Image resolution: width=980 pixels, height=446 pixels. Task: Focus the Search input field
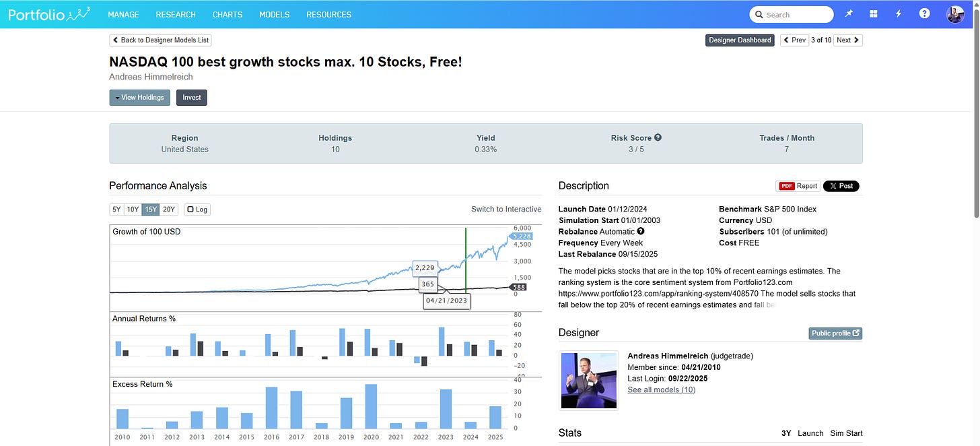pyautogui.click(x=792, y=14)
